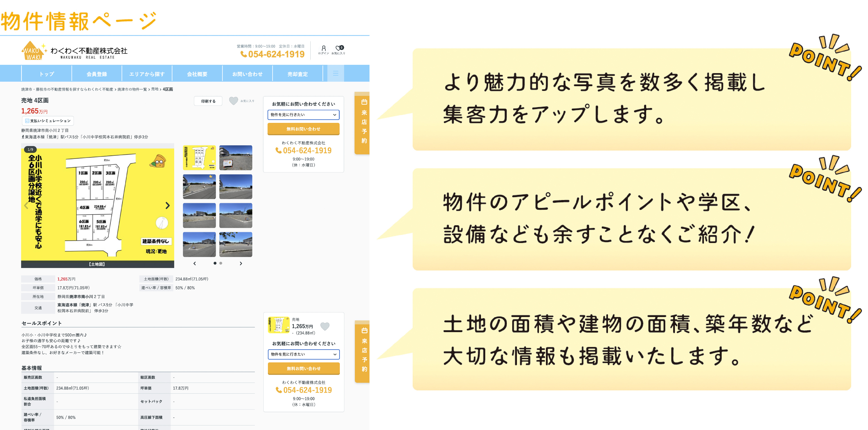Go to 会員登録 menu item
The image size is (868, 430).
(97, 74)
